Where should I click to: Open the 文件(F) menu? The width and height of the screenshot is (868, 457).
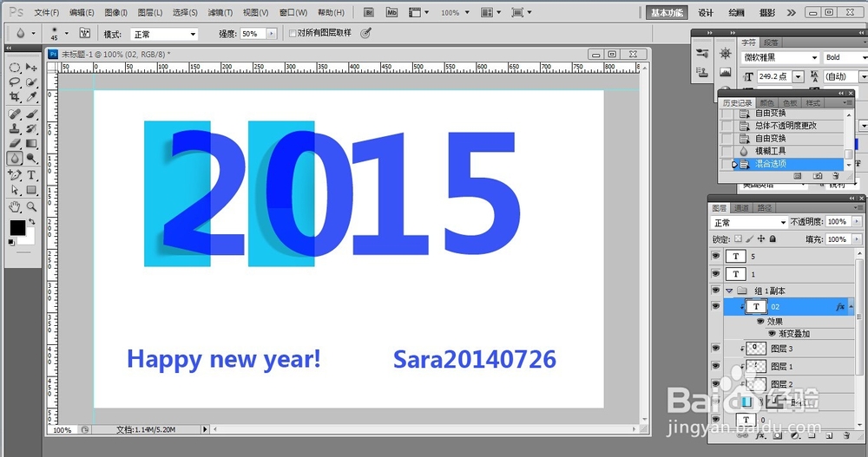tap(47, 12)
